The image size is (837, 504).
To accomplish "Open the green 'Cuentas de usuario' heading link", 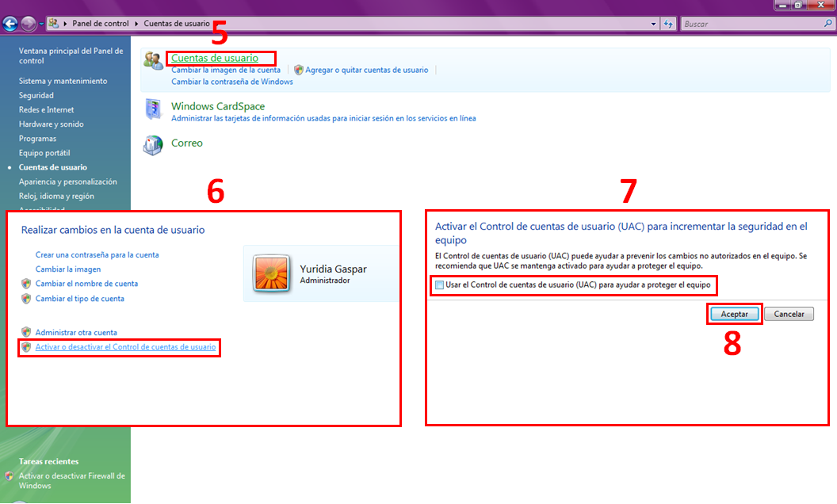I will click(215, 58).
